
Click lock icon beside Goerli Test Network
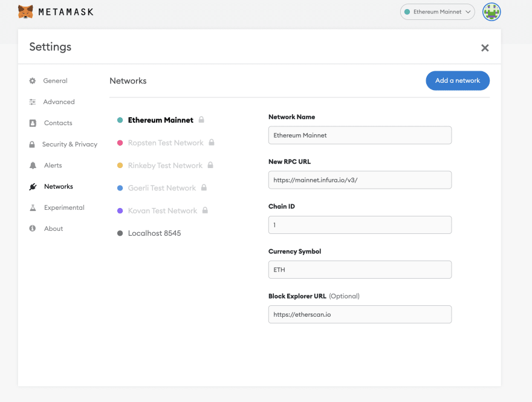(204, 187)
